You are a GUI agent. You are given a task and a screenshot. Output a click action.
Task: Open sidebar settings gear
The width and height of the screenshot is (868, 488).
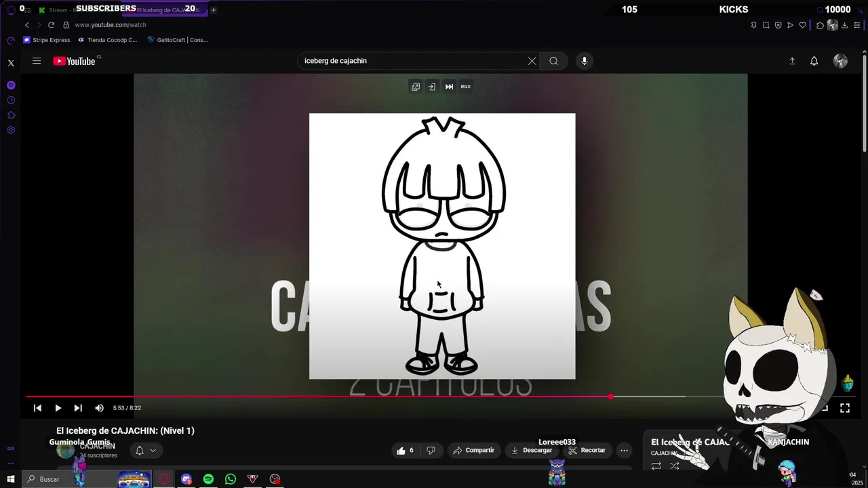11,130
